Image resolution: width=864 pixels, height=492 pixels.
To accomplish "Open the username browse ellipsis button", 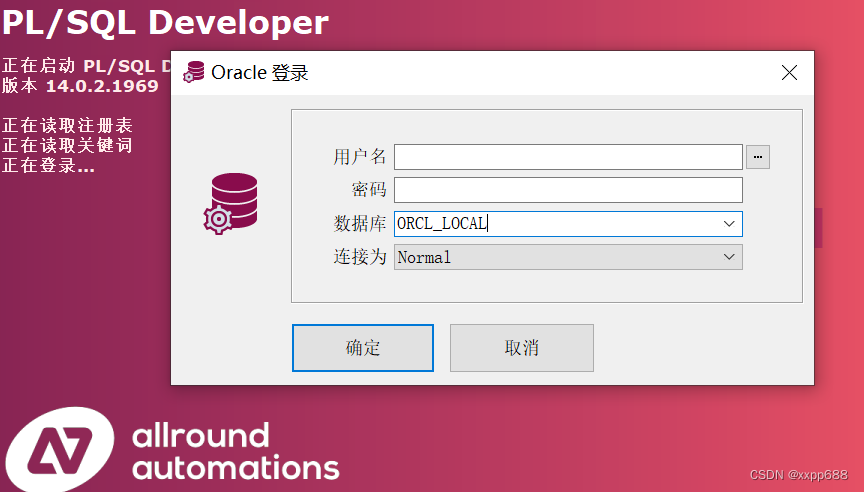I will (758, 157).
